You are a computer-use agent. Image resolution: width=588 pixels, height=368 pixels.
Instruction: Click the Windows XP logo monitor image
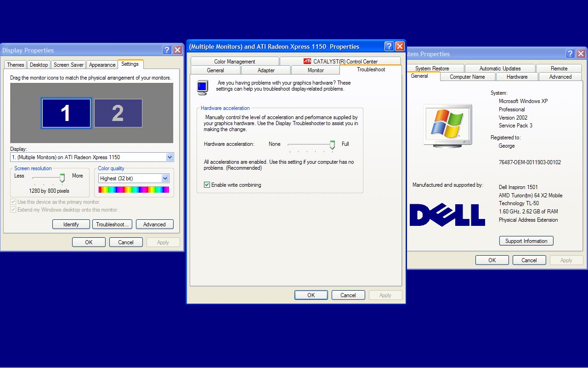447,126
